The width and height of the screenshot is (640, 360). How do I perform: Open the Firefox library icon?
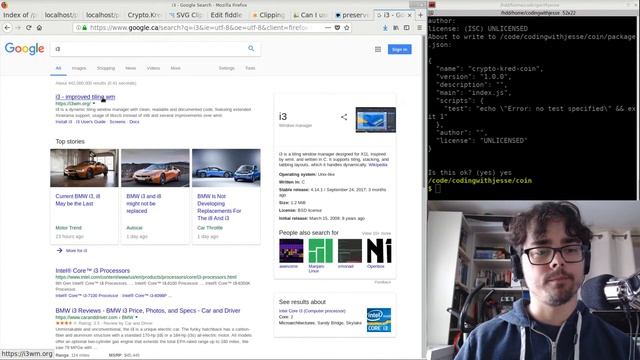(x=396, y=28)
